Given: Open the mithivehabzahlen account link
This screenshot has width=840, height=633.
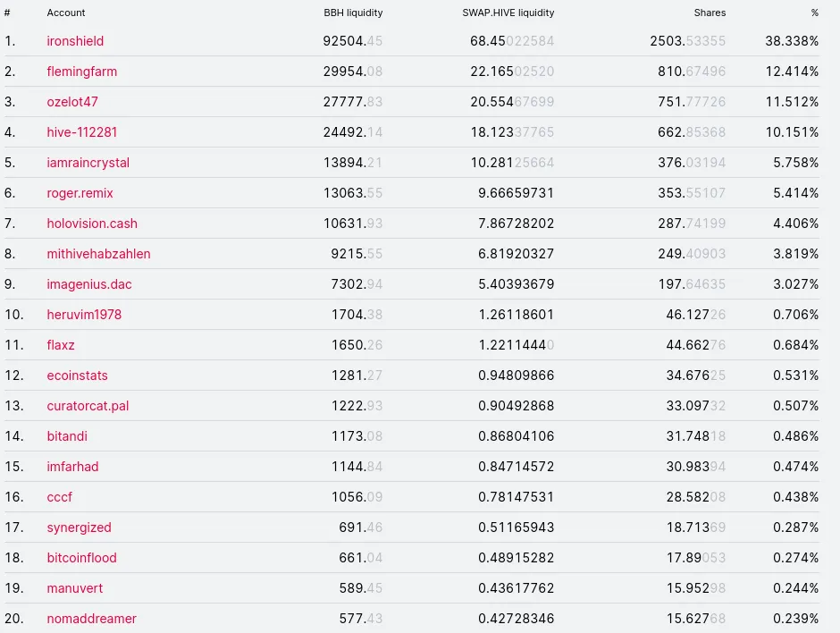Looking at the screenshot, I should [98, 254].
